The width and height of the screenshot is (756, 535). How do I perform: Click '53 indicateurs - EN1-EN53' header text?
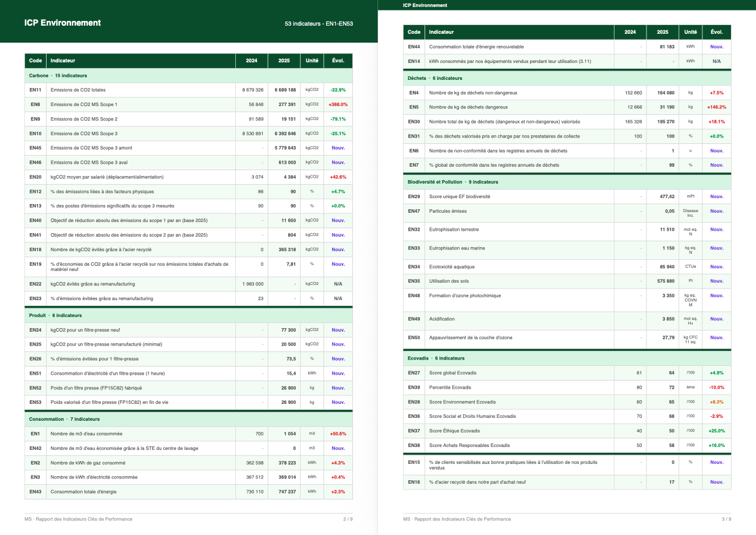click(319, 24)
